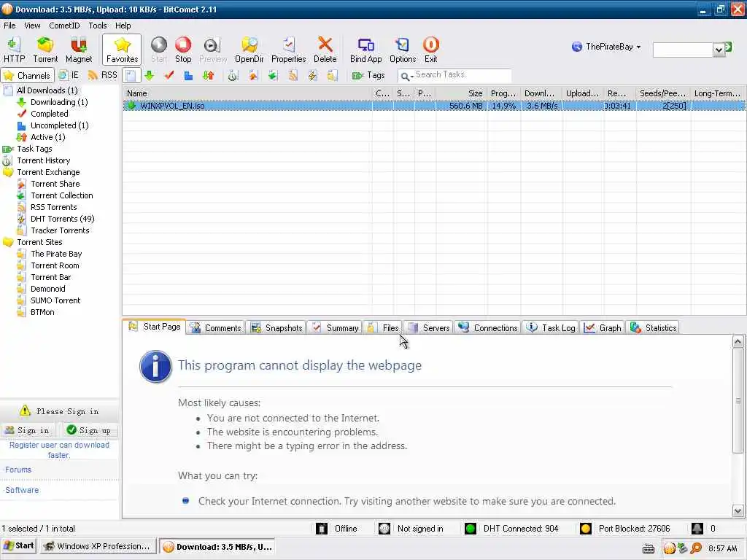This screenshot has width=747, height=560.
Task: Open the Help menu
Action: click(x=123, y=26)
